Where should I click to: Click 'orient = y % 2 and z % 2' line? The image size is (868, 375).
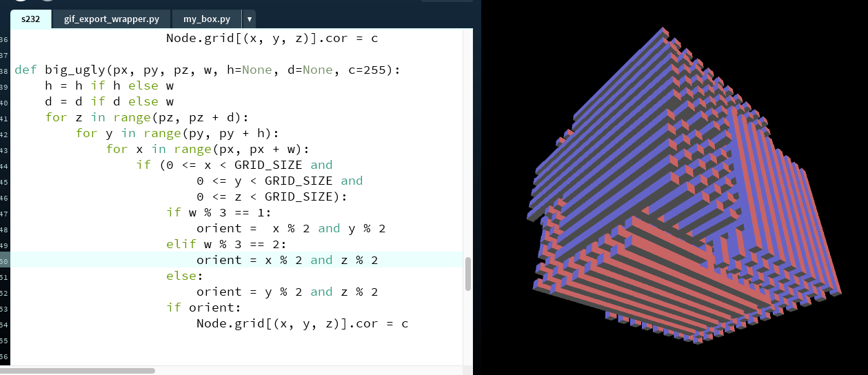[x=287, y=292]
